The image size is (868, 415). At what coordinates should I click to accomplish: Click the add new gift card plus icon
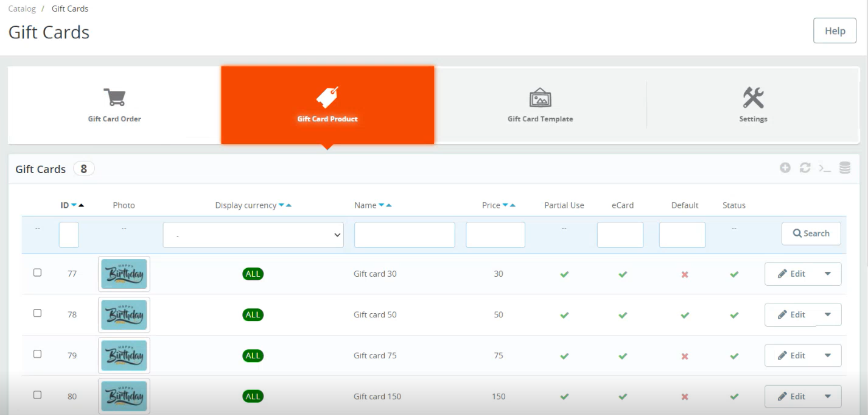point(785,168)
